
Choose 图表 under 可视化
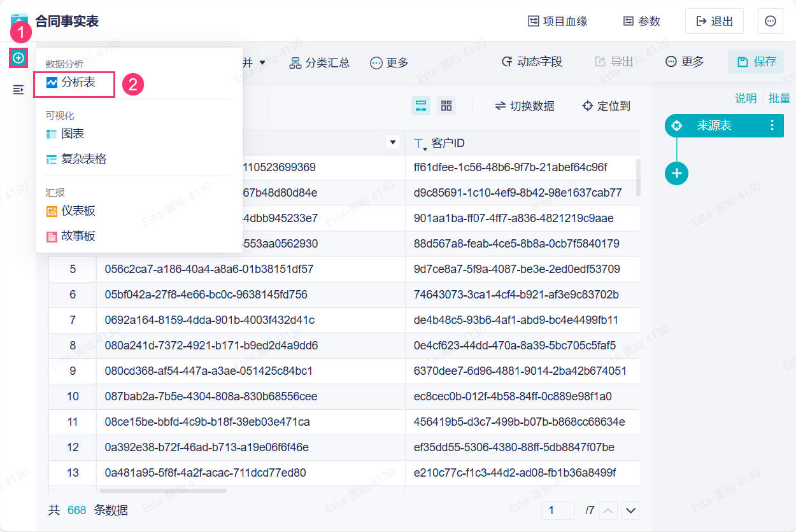(x=65, y=134)
